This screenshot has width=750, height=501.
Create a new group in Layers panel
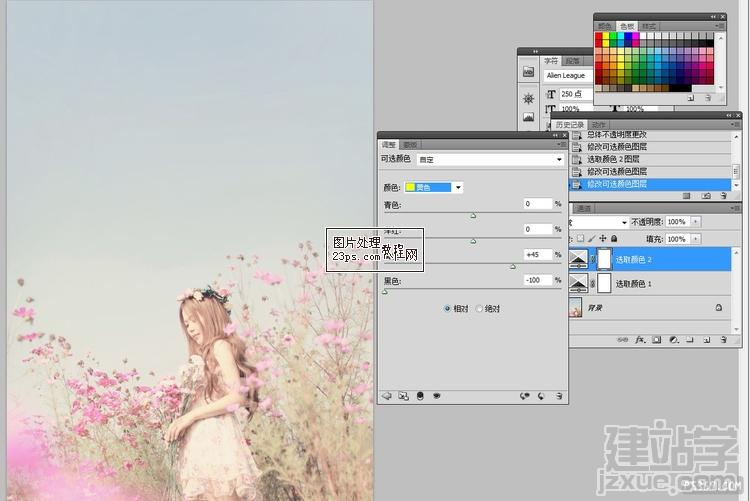690,340
